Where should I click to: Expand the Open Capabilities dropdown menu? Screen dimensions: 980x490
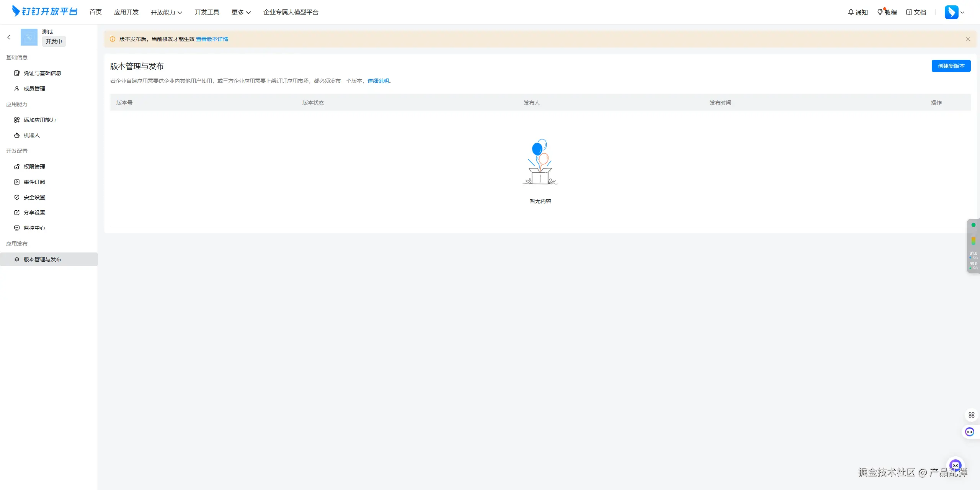click(166, 12)
